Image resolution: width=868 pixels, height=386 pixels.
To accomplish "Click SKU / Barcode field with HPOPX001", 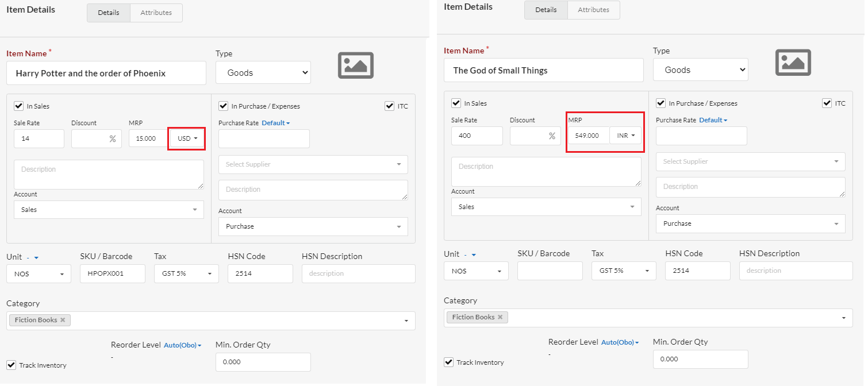I will pyautogui.click(x=113, y=273).
